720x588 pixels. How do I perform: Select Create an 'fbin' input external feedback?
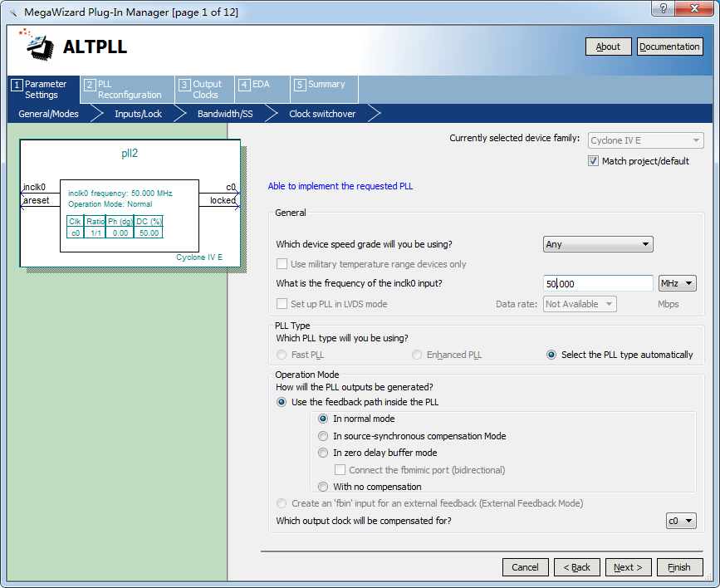pyautogui.click(x=281, y=503)
